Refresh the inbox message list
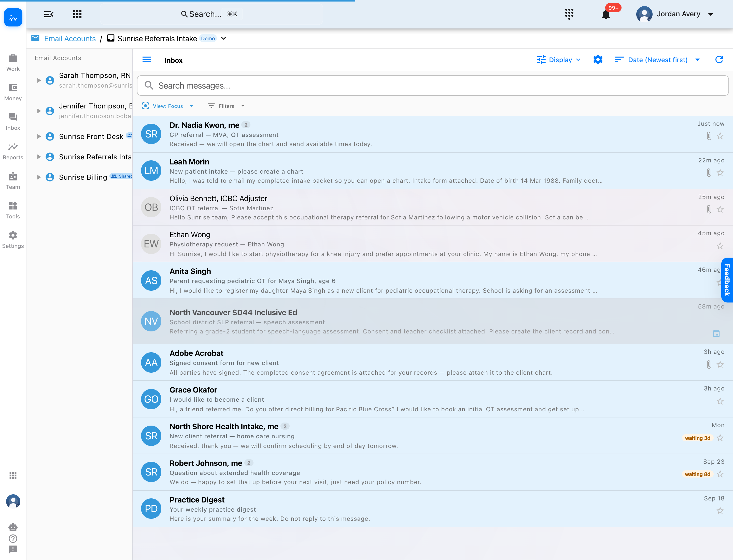 tap(719, 60)
